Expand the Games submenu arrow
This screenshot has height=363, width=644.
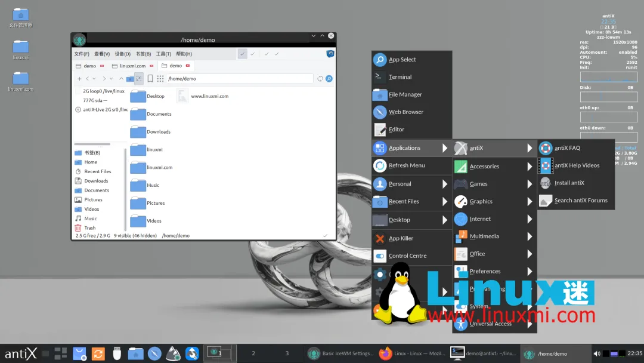(530, 184)
